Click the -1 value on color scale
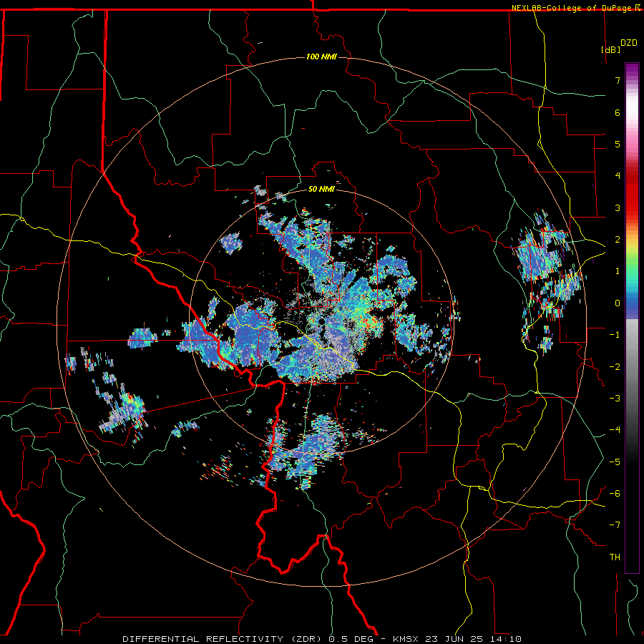The image size is (644, 644). 615,335
